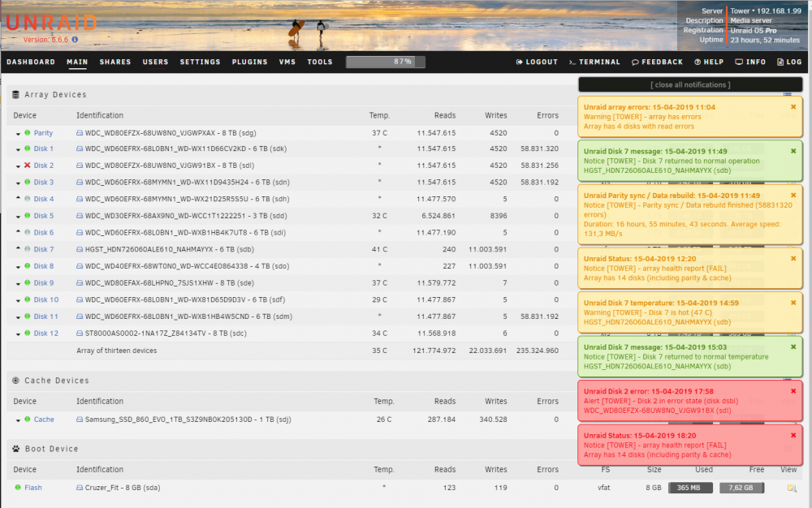This screenshot has height=508, width=812.
Task: Click the Array Devices section icon
Action: (15, 95)
